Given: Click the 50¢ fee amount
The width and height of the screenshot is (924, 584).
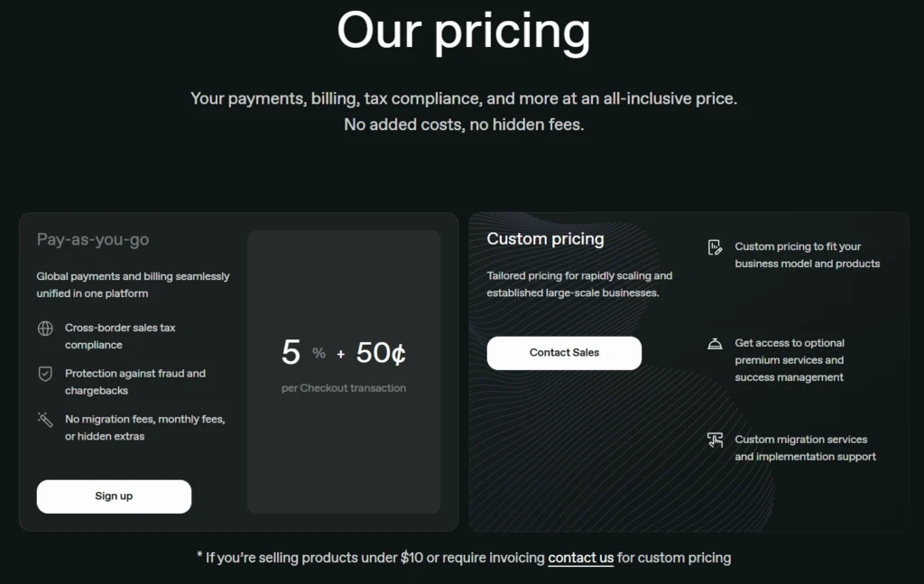Looking at the screenshot, I should click(381, 352).
